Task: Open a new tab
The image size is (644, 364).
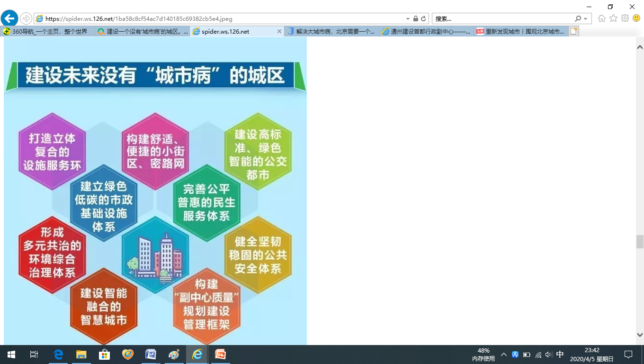Action: [x=574, y=31]
